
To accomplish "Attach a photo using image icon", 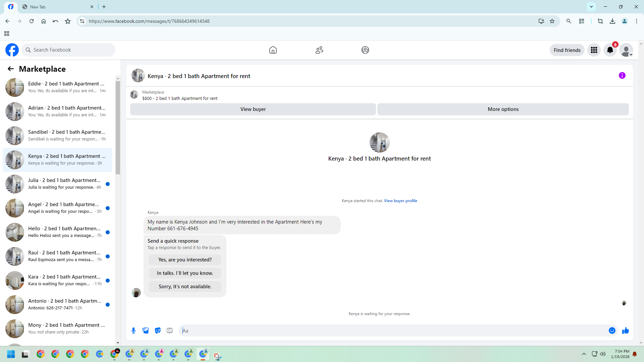I will [146, 330].
